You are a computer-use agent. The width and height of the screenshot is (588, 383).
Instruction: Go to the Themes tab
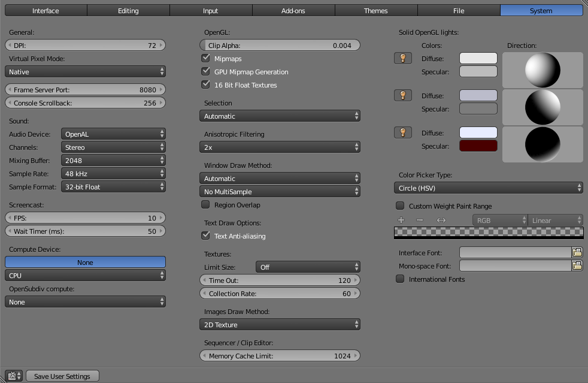(x=376, y=11)
